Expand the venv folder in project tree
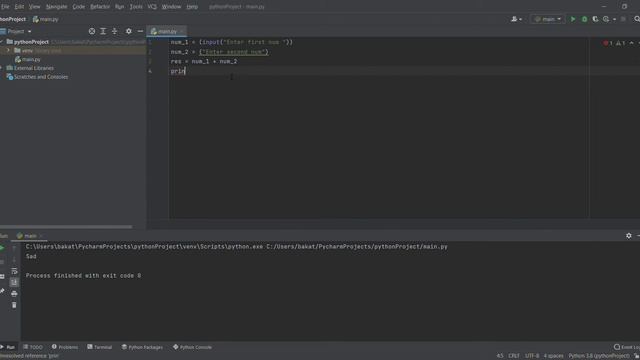The height and width of the screenshot is (360, 640). click(x=8, y=51)
